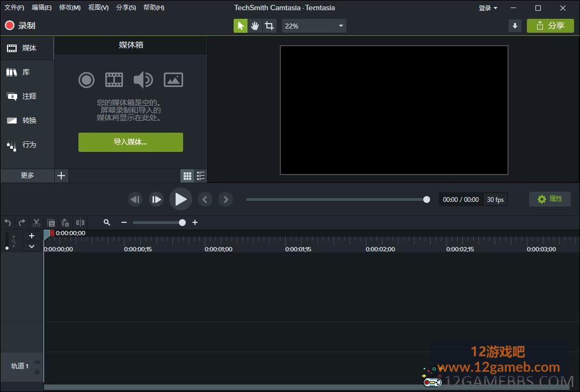Switch to the 行为 behaviors tab

27,144
